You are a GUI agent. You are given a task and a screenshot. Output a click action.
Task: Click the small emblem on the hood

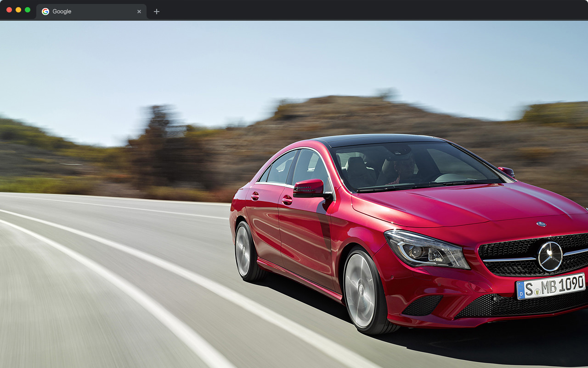pos(541,224)
